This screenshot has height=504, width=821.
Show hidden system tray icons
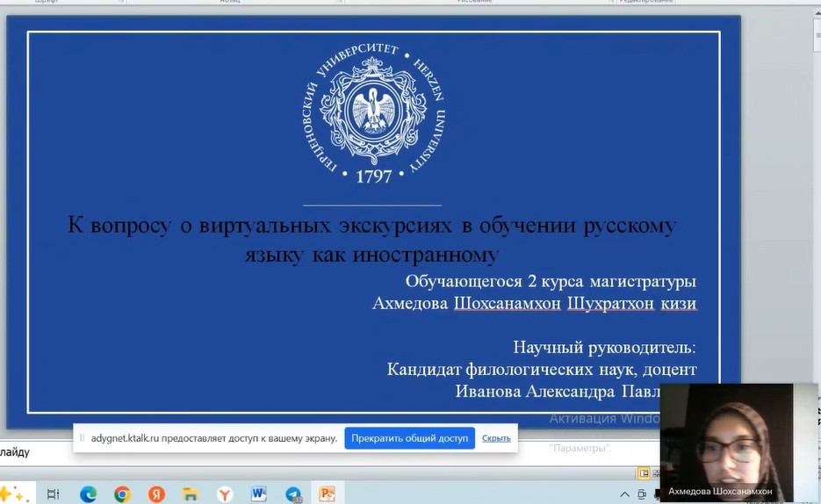[624, 494]
